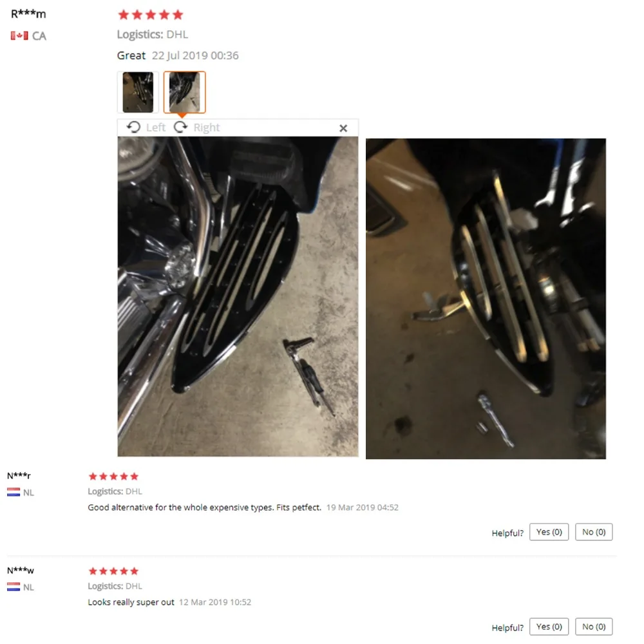The width and height of the screenshot is (644, 644).
Task: Vote No (0) on N***w review
Action: tap(594, 627)
